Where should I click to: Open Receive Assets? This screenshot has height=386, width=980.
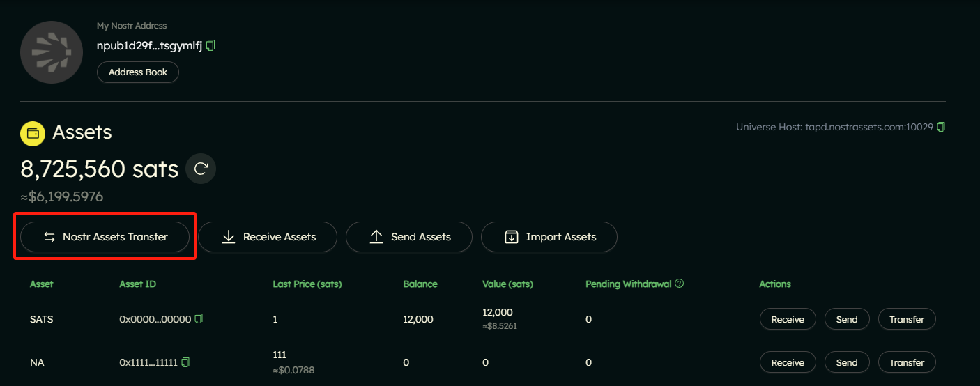point(268,237)
